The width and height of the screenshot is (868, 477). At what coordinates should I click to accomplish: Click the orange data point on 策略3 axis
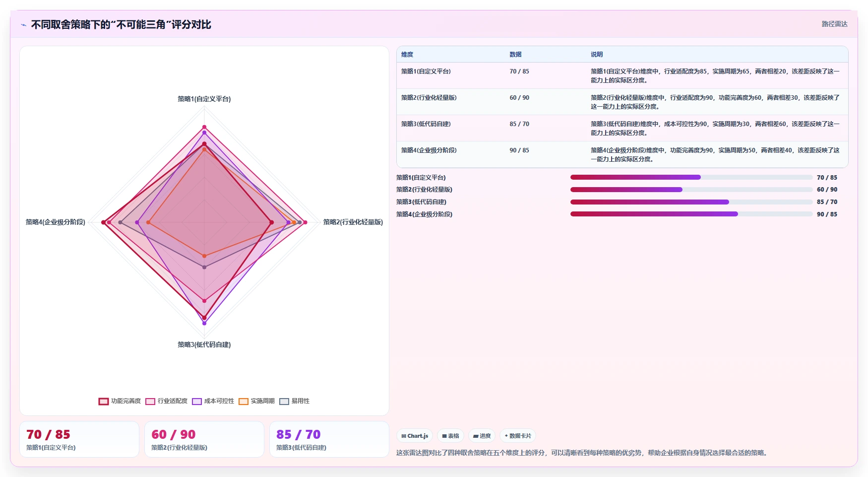coord(204,256)
